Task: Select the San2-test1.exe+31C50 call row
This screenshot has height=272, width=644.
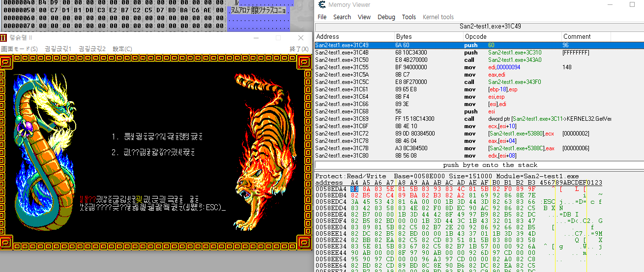Action: (x=479, y=59)
